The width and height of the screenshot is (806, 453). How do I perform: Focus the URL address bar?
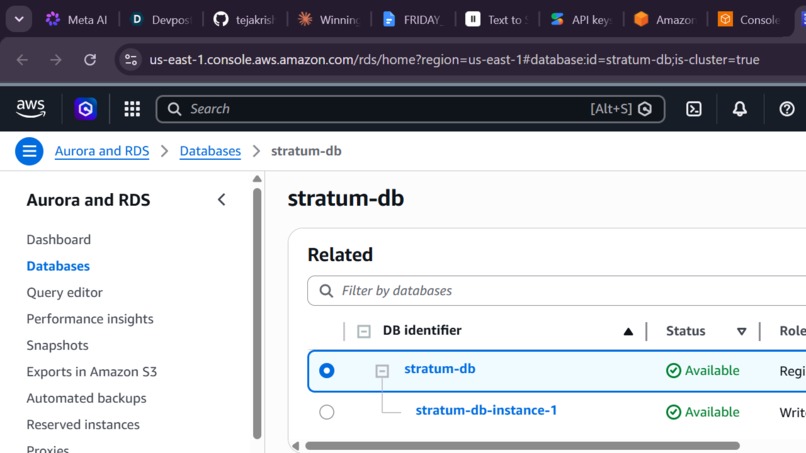tap(454, 60)
